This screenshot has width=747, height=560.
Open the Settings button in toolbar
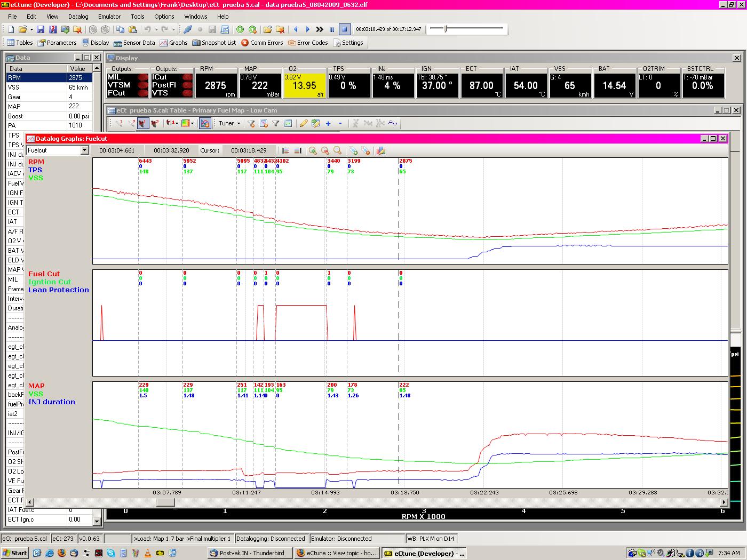click(348, 43)
